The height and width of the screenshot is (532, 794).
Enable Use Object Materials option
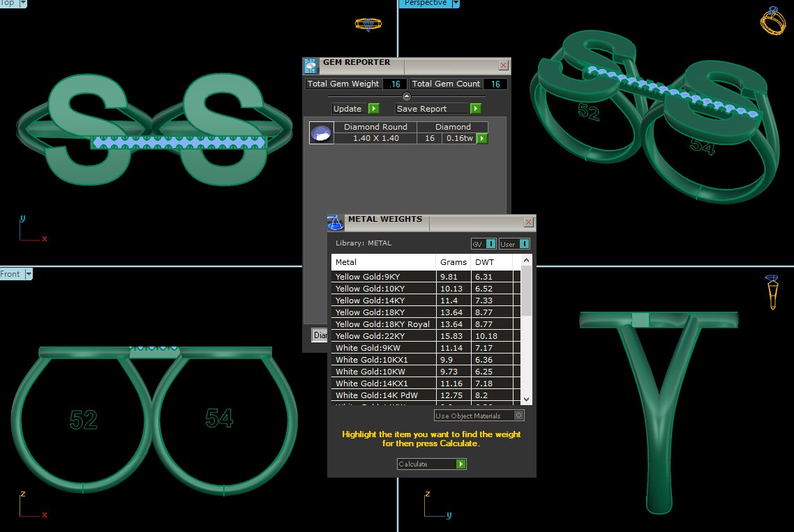click(518, 416)
